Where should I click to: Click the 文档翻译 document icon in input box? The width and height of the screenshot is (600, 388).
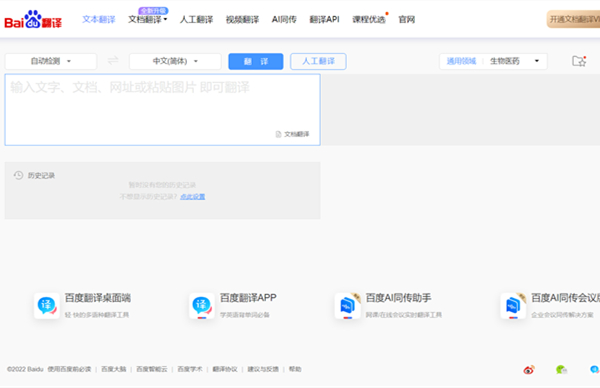(279, 134)
